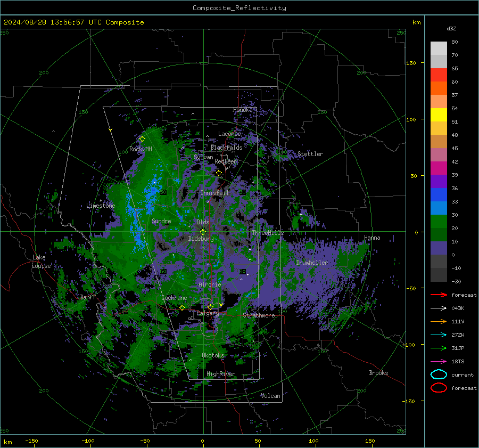Select the magenta 42 dBZ color swatch
479x448 pixels.
coord(439,168)
